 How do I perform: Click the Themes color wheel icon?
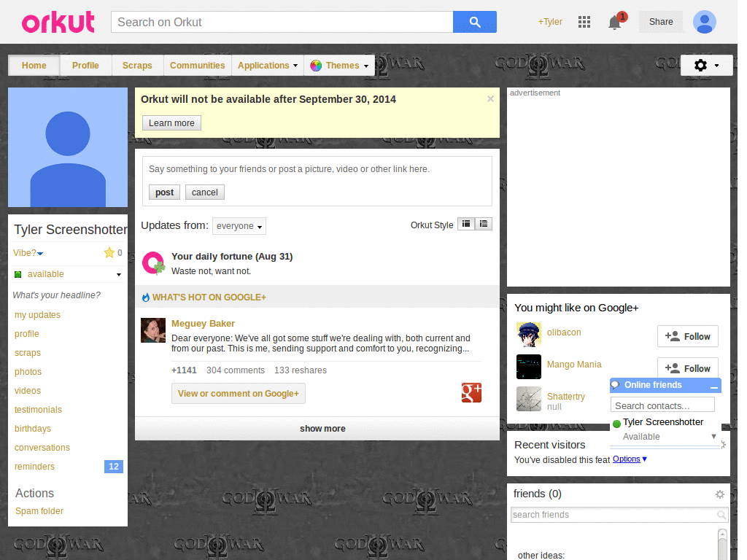pos(315,66)
